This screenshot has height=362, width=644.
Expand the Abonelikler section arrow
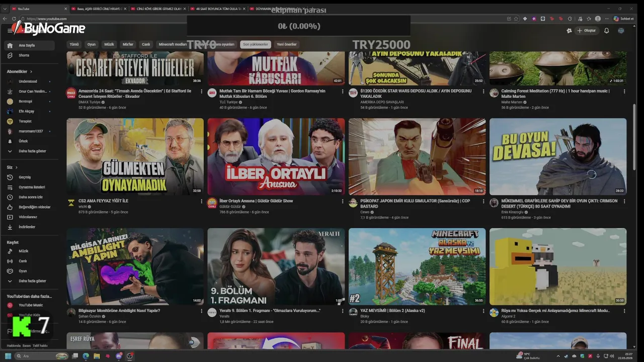[31, 71]
